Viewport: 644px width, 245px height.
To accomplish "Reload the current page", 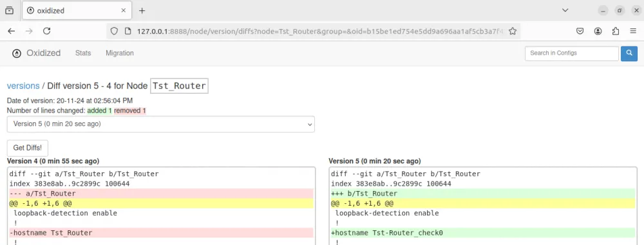I will tap(47, 32).
